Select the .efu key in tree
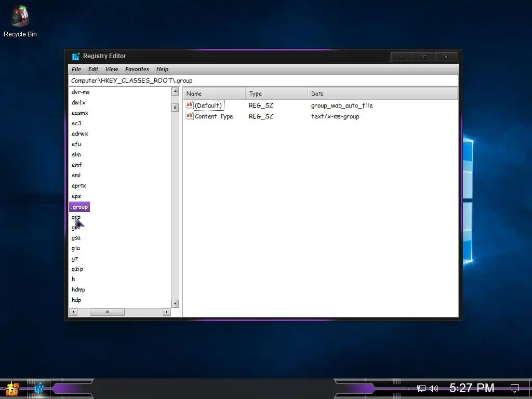The height and width of the screenshot is (399, 532). point(76,144)
